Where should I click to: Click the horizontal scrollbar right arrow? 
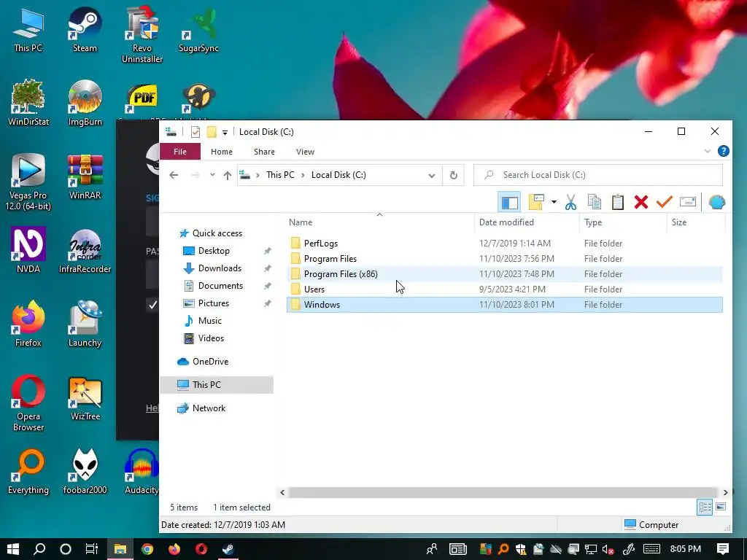[725, 492]
